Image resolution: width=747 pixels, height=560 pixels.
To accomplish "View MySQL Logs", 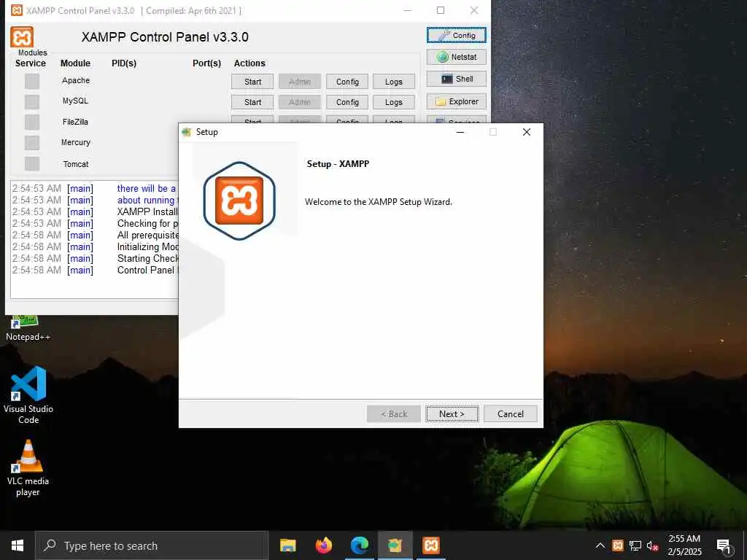I will click(393, 102).
